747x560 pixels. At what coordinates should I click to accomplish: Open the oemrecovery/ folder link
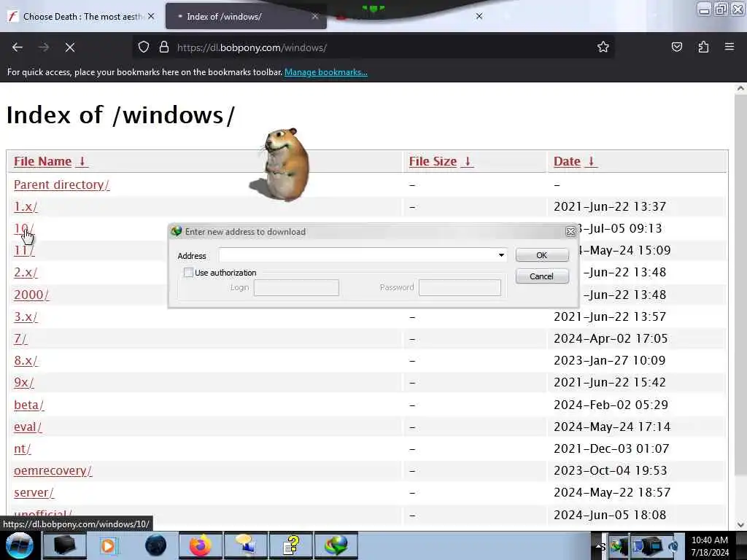tap(53, 470)
